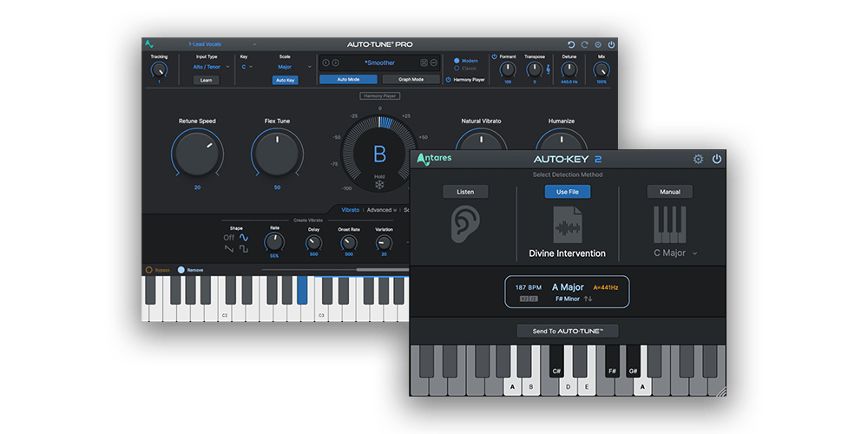Go to the next preset arrow
868x434 pixels.
(335, 62)
